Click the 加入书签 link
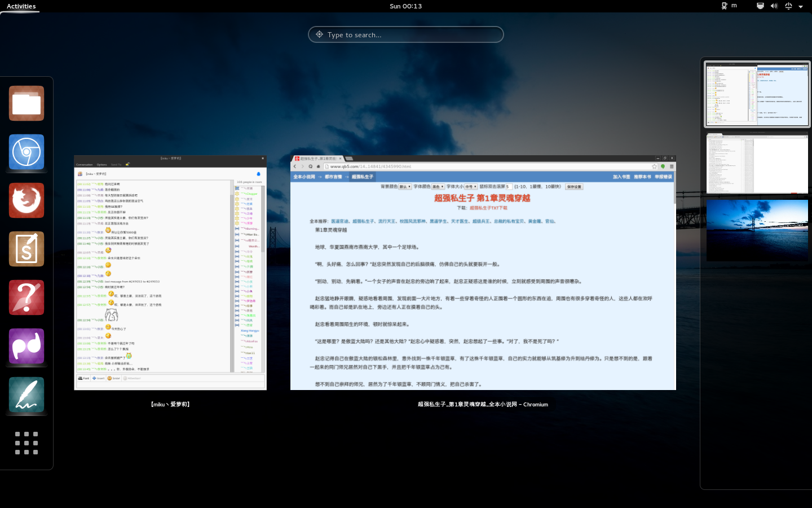The height and width of the screenshot is (508, 812). coord(621,177)
